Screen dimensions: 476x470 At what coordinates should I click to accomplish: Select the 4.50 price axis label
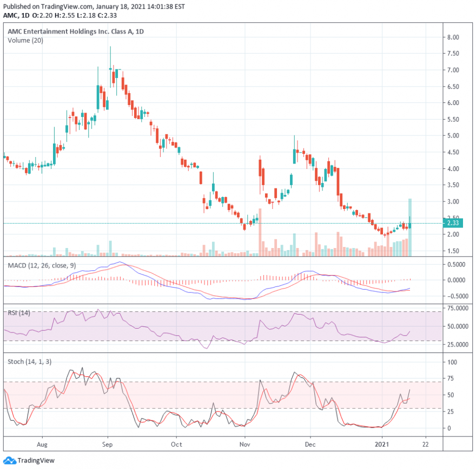coord(453,153)
